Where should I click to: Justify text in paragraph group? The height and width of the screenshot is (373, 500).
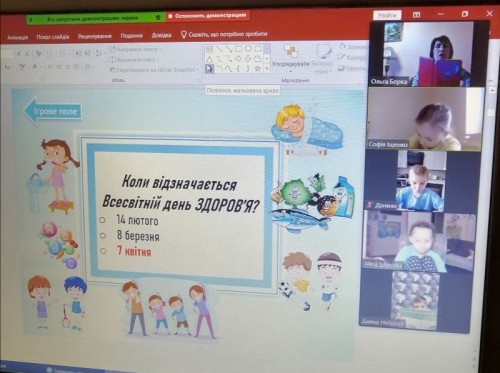(x=76, y=67)
